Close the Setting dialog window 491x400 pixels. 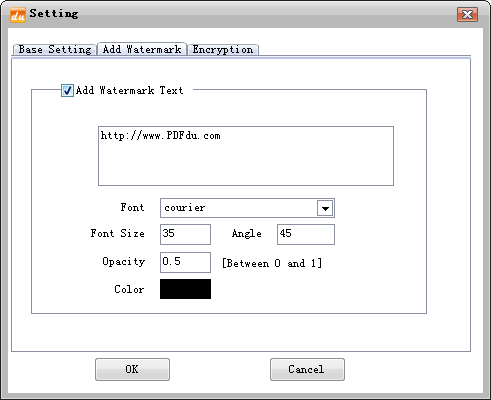pos(467,14)
